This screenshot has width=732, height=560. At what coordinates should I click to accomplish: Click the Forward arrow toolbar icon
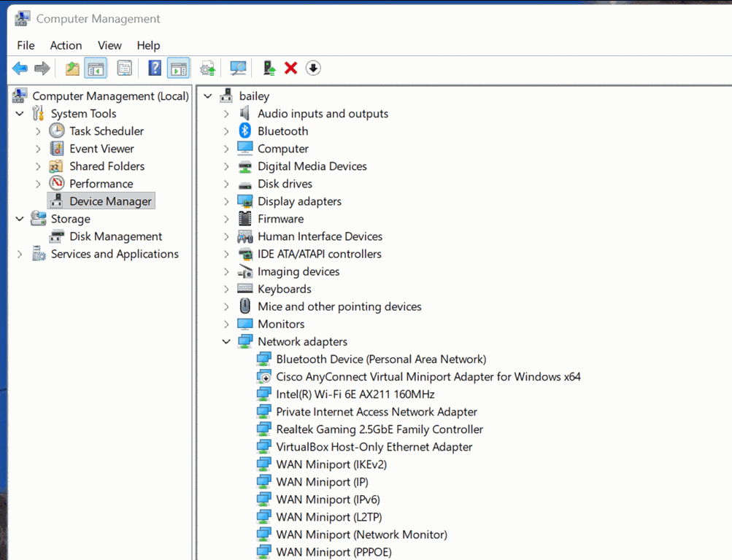(x=42, y=69)
